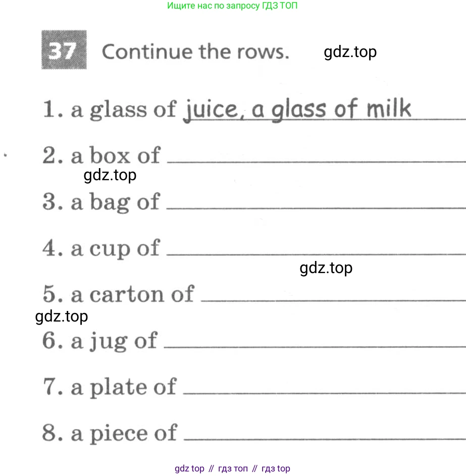
Task: Click the gdz.top watermark below the cup row
Action: tap(326, 268)
